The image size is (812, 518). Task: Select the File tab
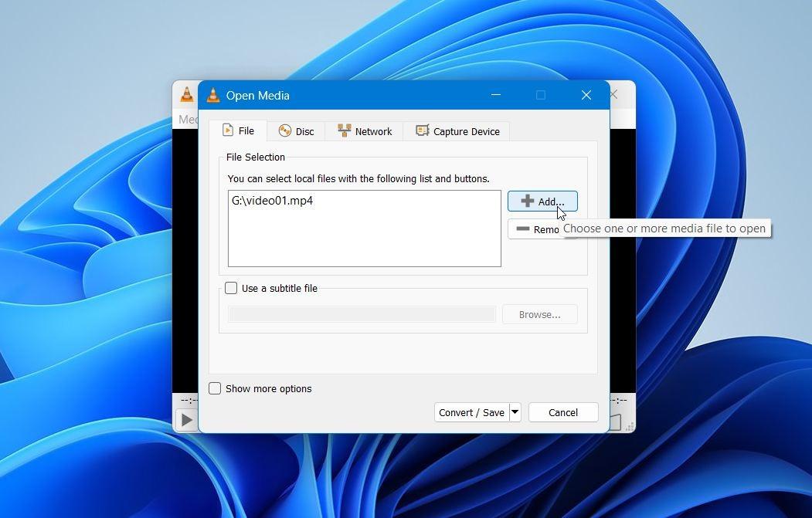pyautogui.click(x=238, y=131)
